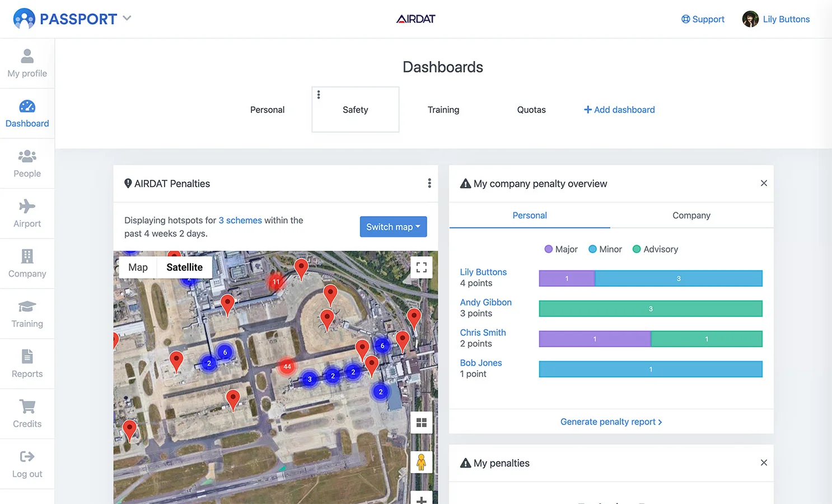Viewport: 832px width, 504px height.
Task: Open the Support link
Action: (703, 19)
